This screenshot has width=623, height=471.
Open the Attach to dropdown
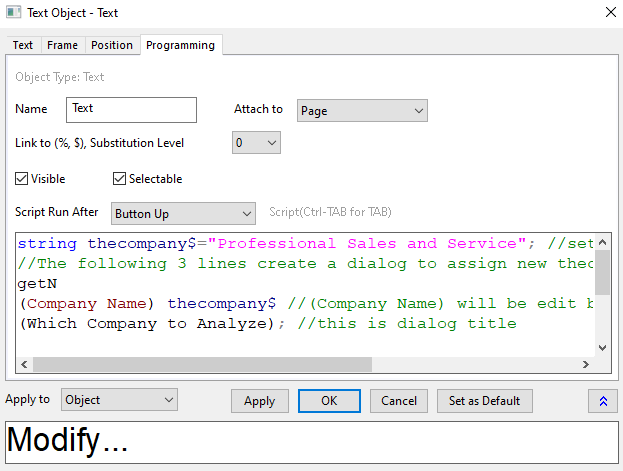click(362, 110)
